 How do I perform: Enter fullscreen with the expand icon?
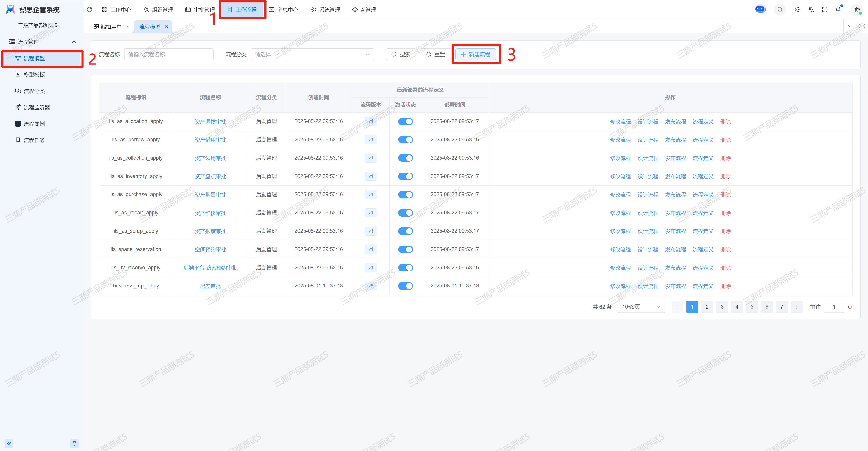[x=825, y=9]
